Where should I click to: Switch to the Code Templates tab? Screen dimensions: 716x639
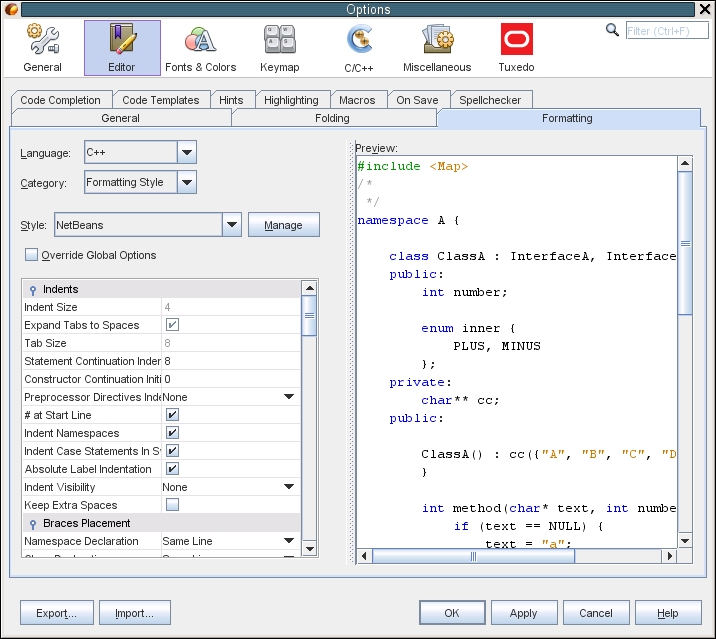point(161,100)
